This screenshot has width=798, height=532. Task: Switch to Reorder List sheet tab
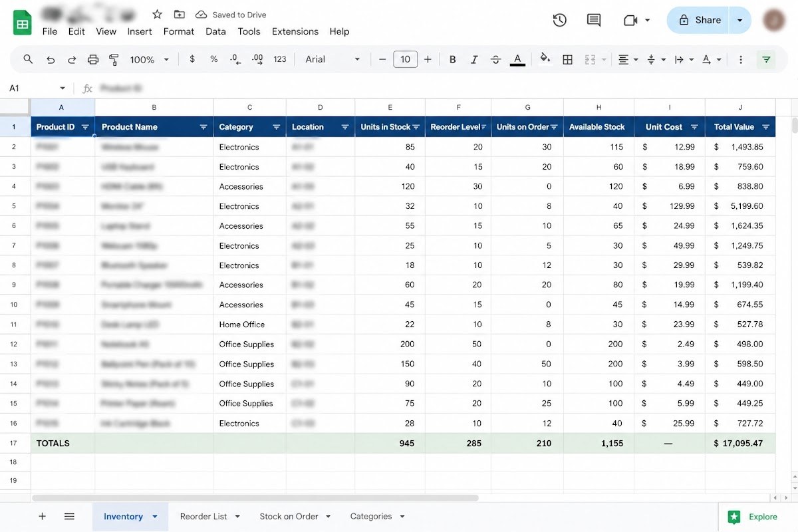tap(203, 517)
